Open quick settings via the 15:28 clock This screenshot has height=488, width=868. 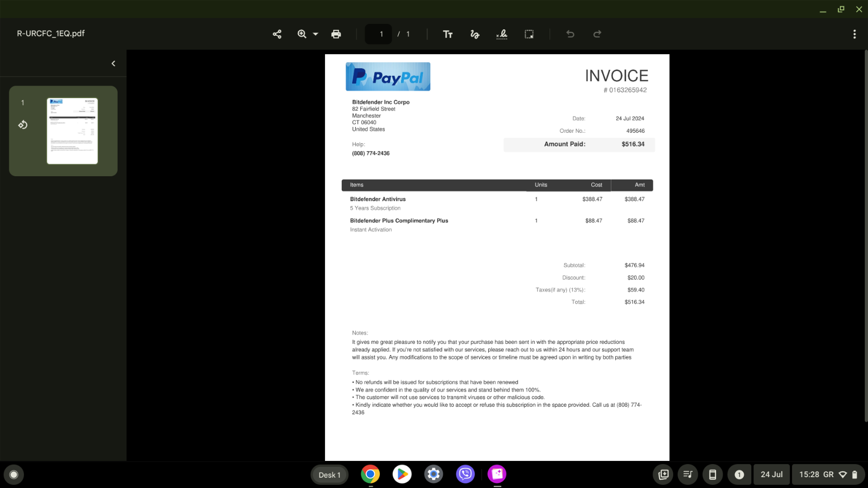pos(828,475)
